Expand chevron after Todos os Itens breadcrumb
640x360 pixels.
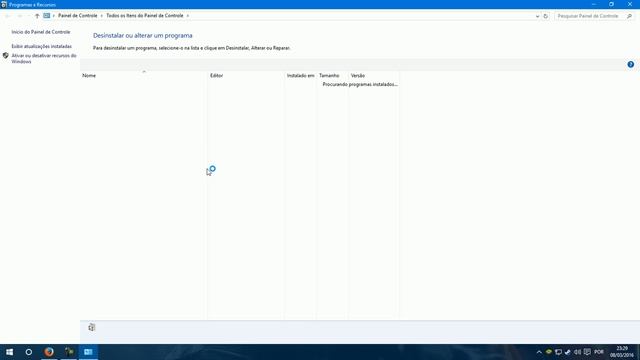pos(188,16)
